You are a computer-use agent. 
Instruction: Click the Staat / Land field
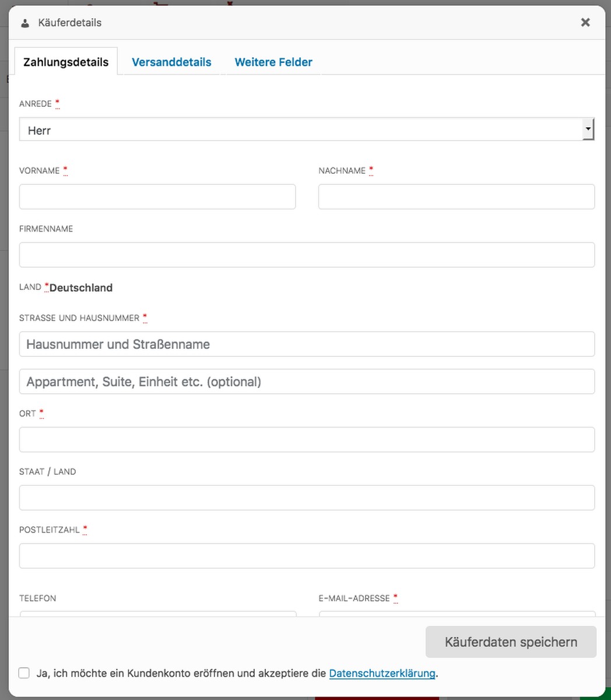click(x=307, y=498)
